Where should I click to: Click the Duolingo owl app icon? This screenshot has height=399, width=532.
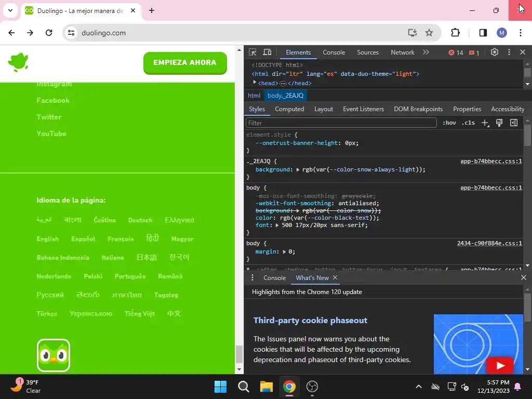[54, 355]
